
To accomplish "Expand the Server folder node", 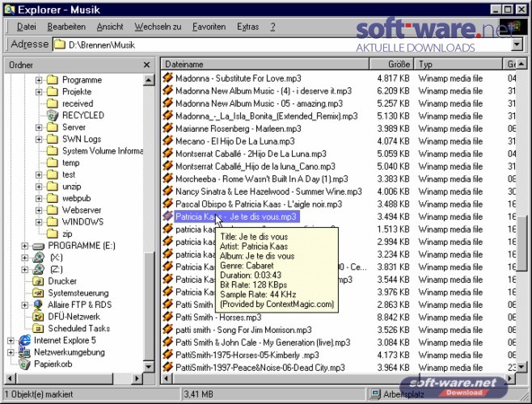I will click(x=39, y=128).
